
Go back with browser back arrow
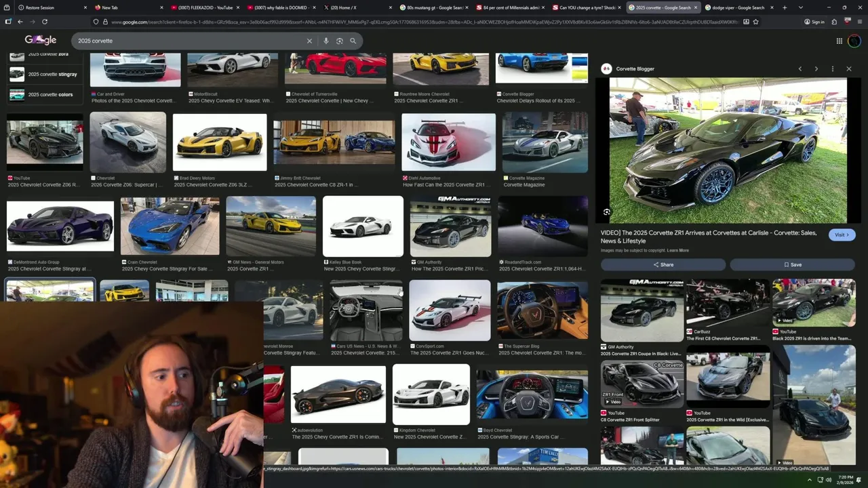point(20,22)
